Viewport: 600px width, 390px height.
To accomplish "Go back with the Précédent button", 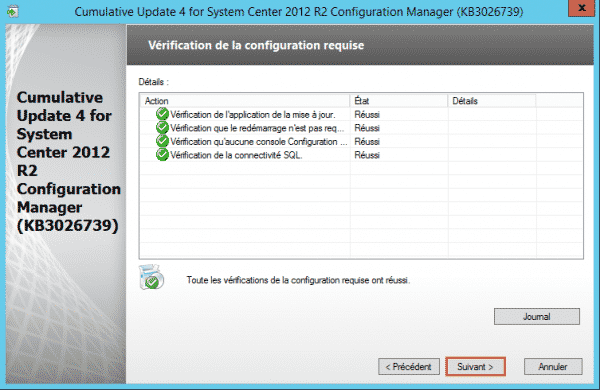I will tap(409, 367).
